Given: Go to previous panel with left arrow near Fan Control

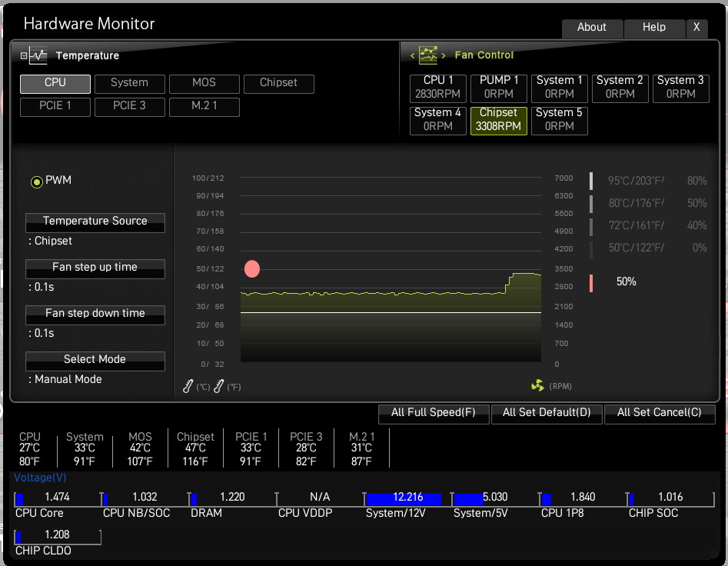Looking at the screenshot, I should point(412,55).
